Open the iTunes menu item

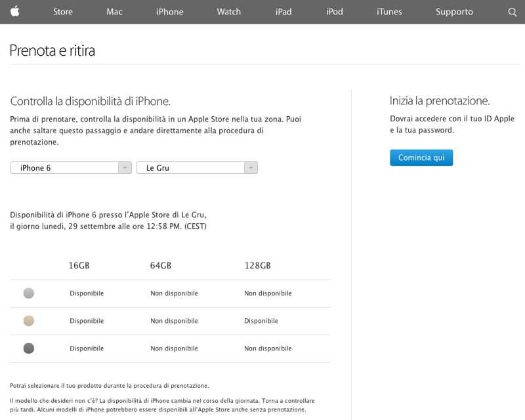point(388,11)
